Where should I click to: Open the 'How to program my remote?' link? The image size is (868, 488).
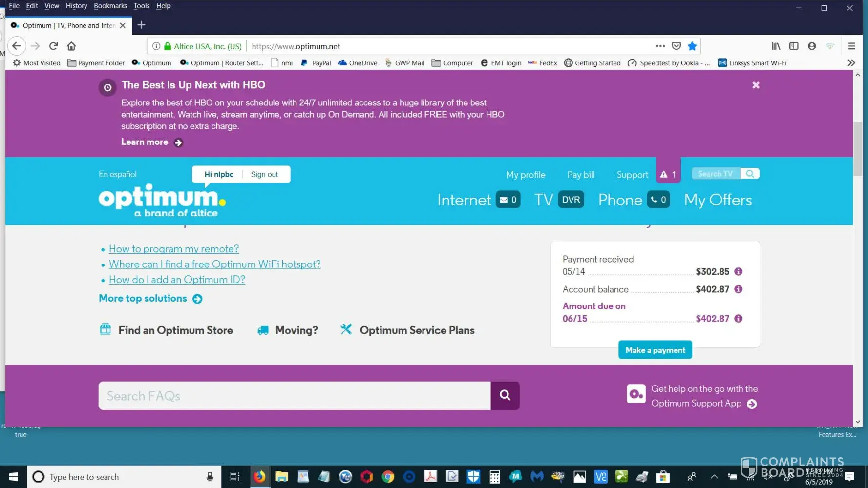pyautogui.click(x=174, y=249)
